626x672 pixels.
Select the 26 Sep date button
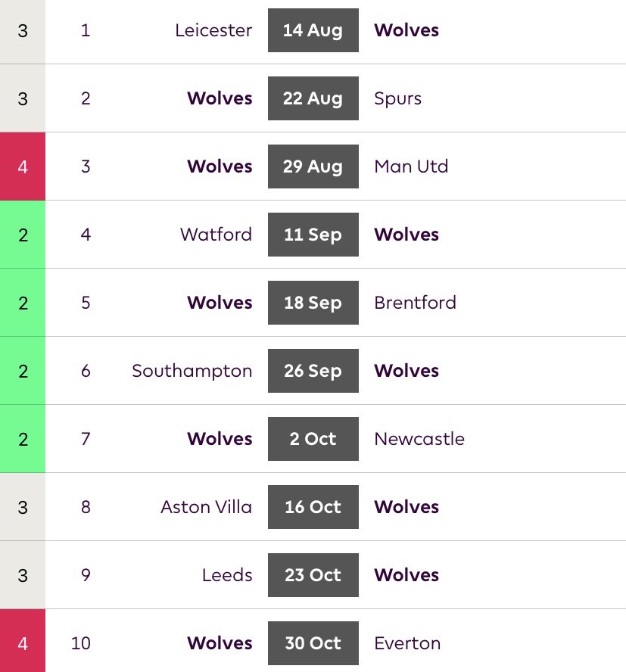pos(313,371)
